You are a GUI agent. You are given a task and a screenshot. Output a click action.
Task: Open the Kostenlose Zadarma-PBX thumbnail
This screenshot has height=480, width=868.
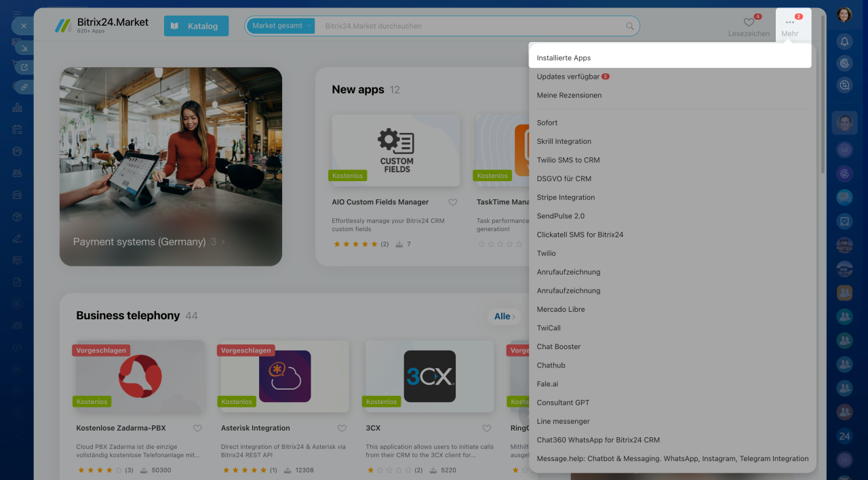click(x=140, y=376)
